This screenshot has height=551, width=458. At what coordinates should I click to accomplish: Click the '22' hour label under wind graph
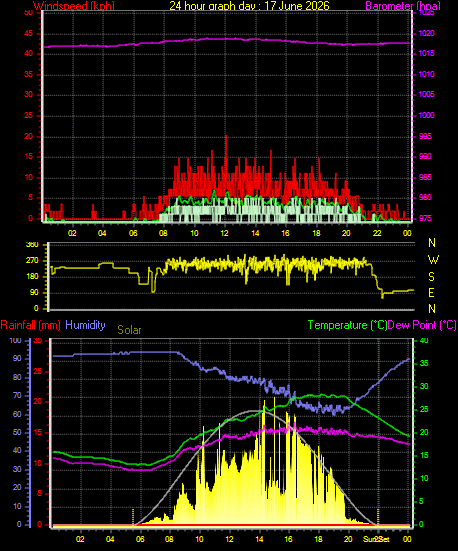tap(377, 233)
